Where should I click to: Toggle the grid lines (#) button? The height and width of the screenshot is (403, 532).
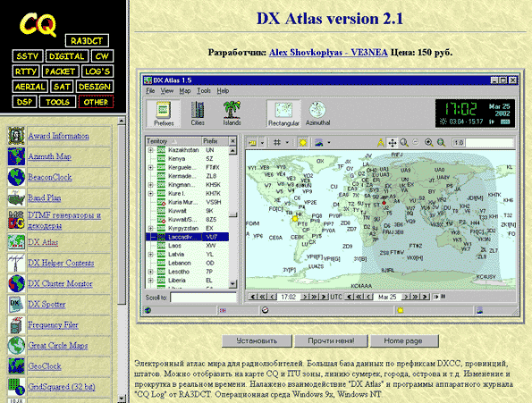click(277, 143)
